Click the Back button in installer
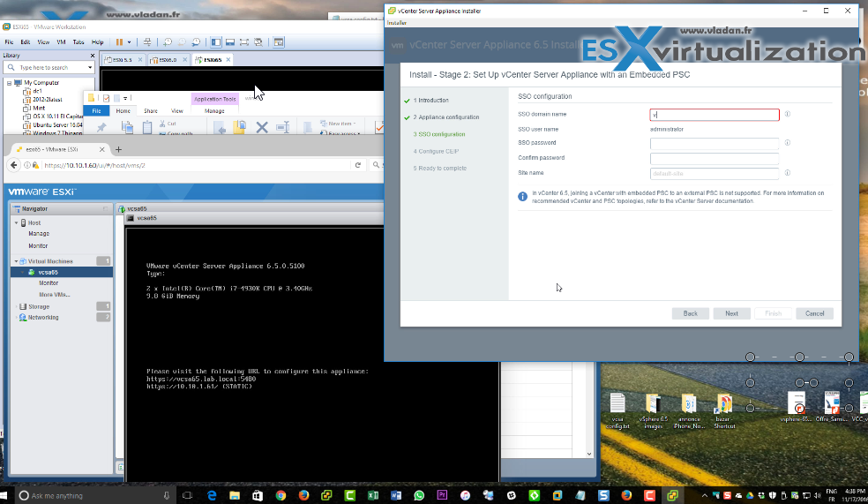Viewport: 868px width, 504px height. click(690, 313)
